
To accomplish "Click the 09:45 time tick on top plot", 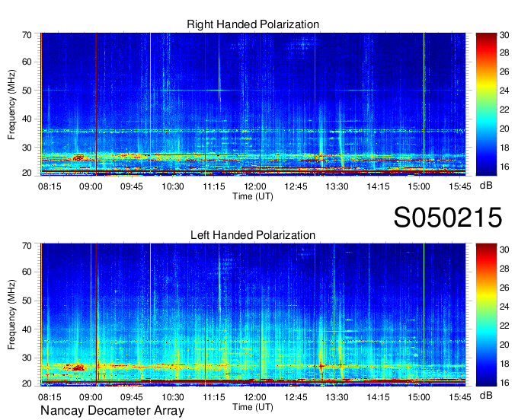I will (x=132, y=186).
